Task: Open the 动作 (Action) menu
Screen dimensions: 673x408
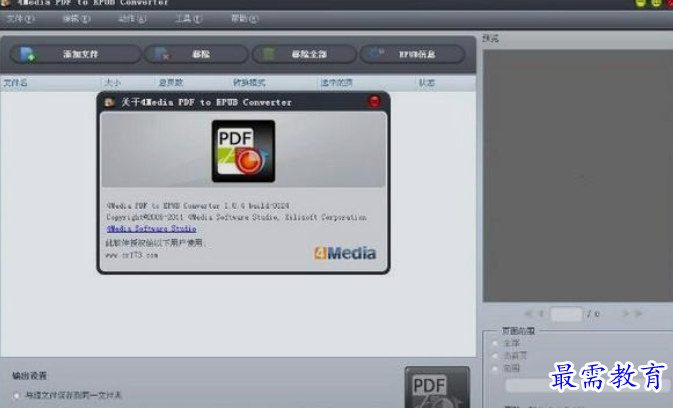Action: pyautogui.click(x=132, y=19)
